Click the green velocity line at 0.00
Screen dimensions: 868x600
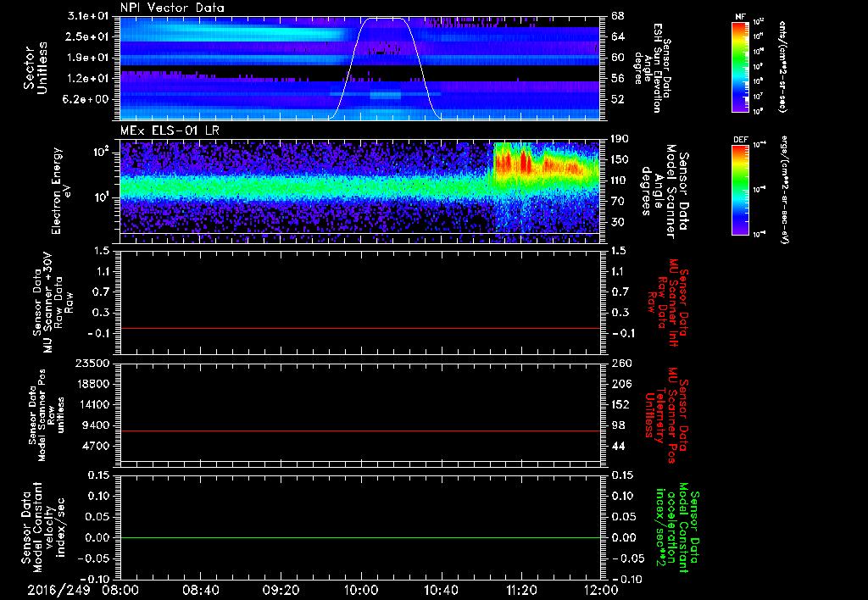pyautogui.click(x=360, y=537)
